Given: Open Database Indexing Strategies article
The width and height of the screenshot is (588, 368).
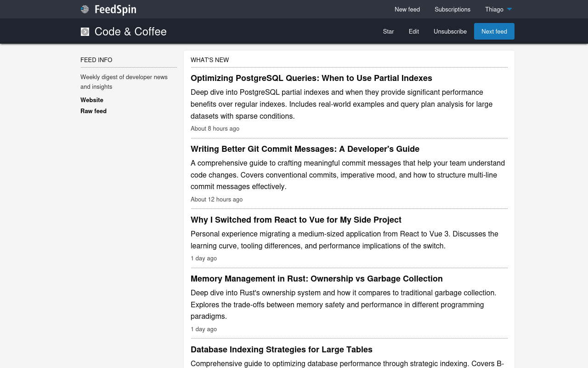Looking at the screenshot, I should (281, 350).
